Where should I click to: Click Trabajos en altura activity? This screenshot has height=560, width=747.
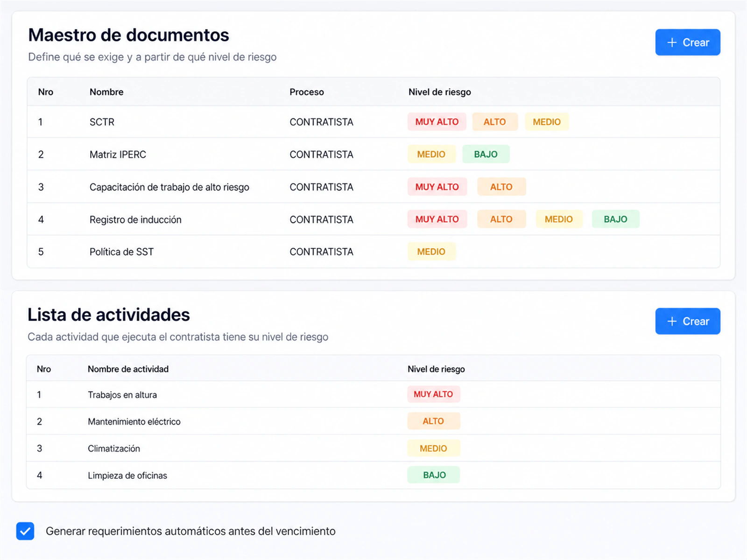pyautogui.click(x=122, y=395)
